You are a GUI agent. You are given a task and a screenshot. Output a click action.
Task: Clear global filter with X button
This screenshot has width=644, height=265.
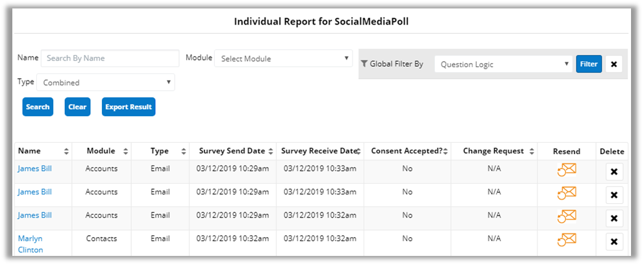pos(613,64)
